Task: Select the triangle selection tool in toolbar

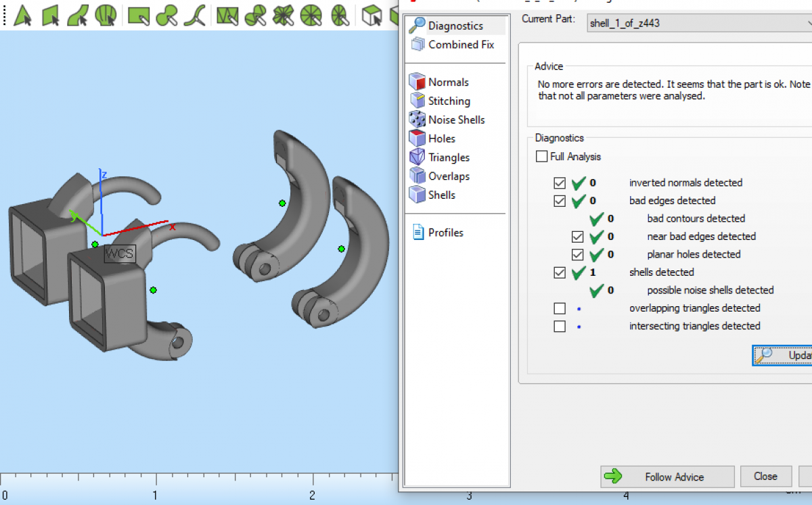Action: coord(22,14)
